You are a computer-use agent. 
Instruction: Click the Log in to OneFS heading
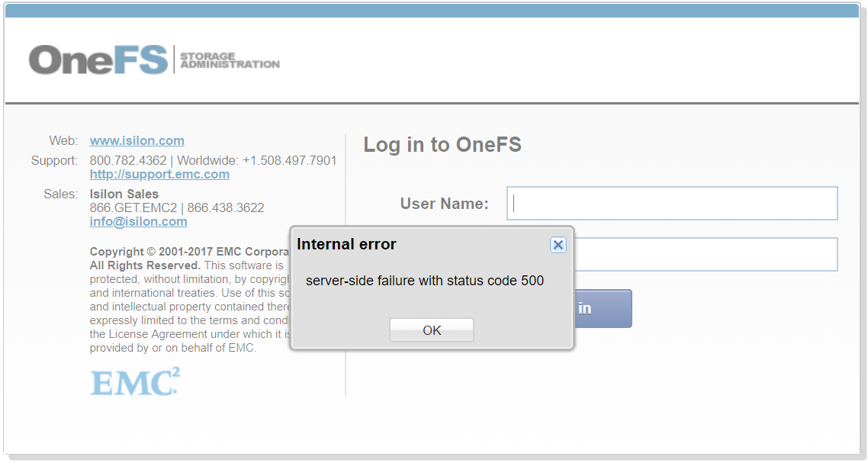(x=442, y=144)
